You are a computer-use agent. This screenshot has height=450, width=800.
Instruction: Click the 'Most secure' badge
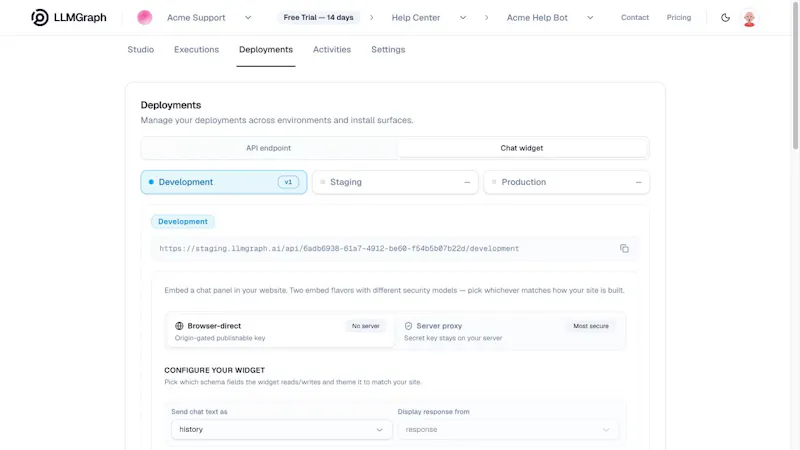[591, 326]
